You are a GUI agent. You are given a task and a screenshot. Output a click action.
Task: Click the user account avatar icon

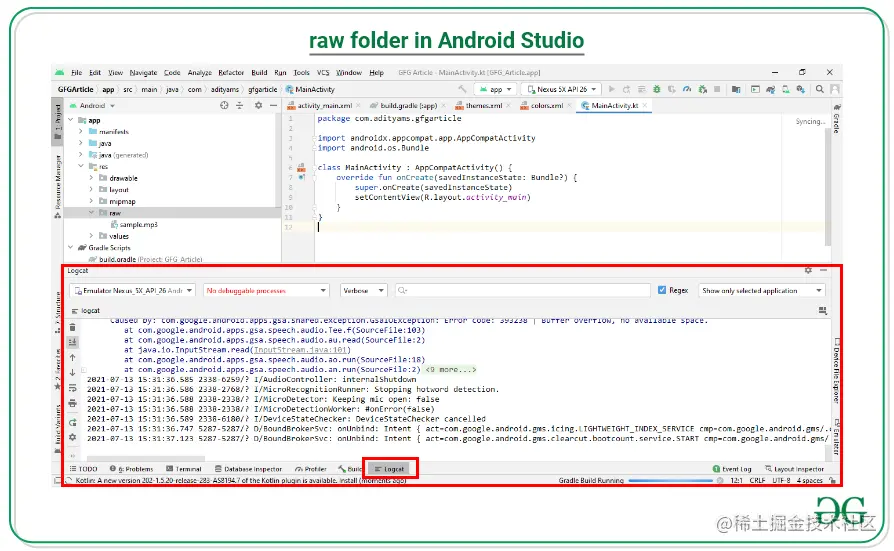835,89
